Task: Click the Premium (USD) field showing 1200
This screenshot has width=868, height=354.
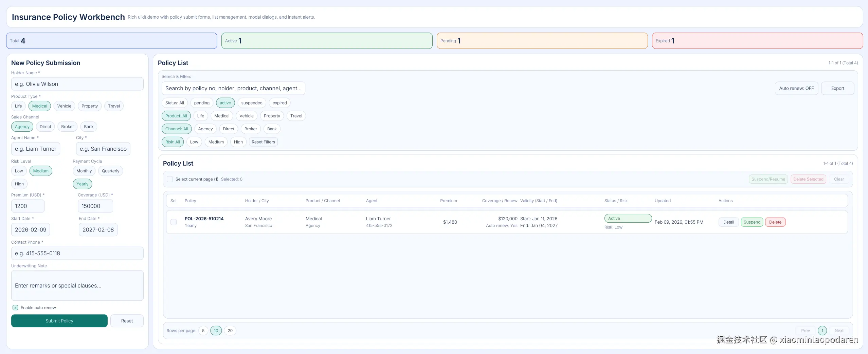Action: [x=28, y=206]
